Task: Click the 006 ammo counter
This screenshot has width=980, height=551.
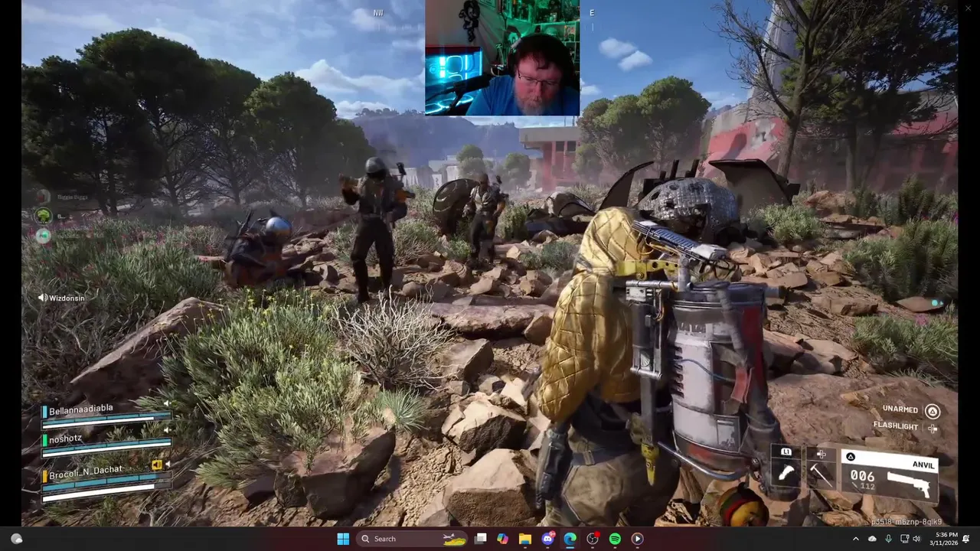Action: 862,476
